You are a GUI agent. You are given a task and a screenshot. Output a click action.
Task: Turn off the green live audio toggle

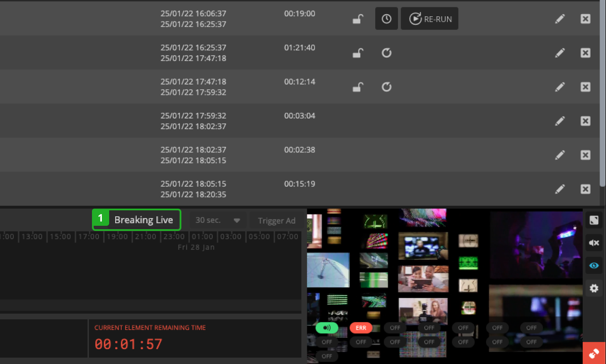(327, 328)
